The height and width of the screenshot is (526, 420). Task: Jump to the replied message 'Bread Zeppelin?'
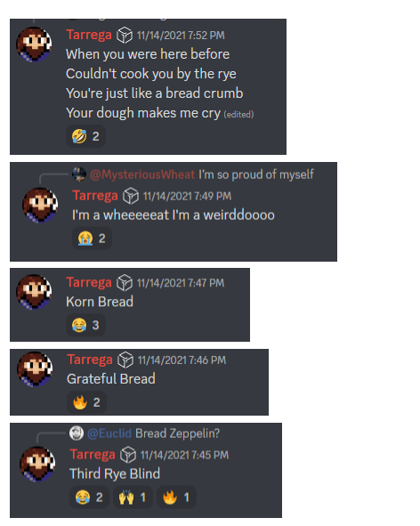click(177, 433)
